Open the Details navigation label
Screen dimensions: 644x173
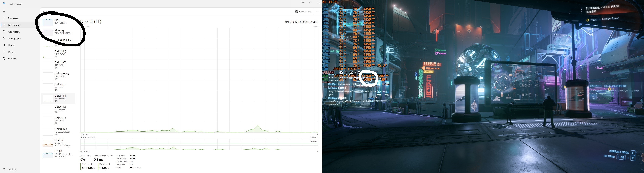pyautogui.click(x=12, y=52)
